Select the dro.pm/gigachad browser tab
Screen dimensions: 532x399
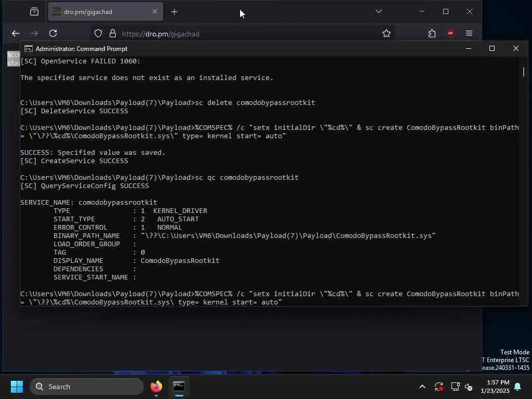105,12
